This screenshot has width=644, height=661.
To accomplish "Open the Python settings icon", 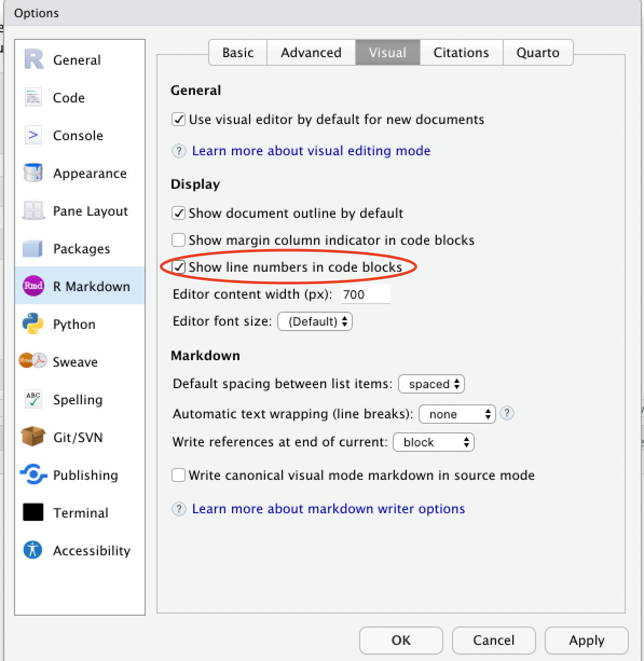I will [x=33, y=324].
